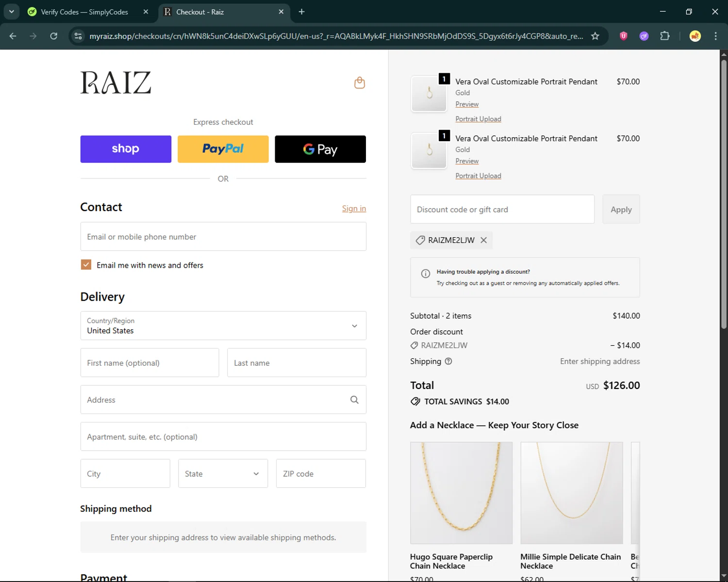
Task: Open Preview link of second pendant
Action: pos(467,161)
